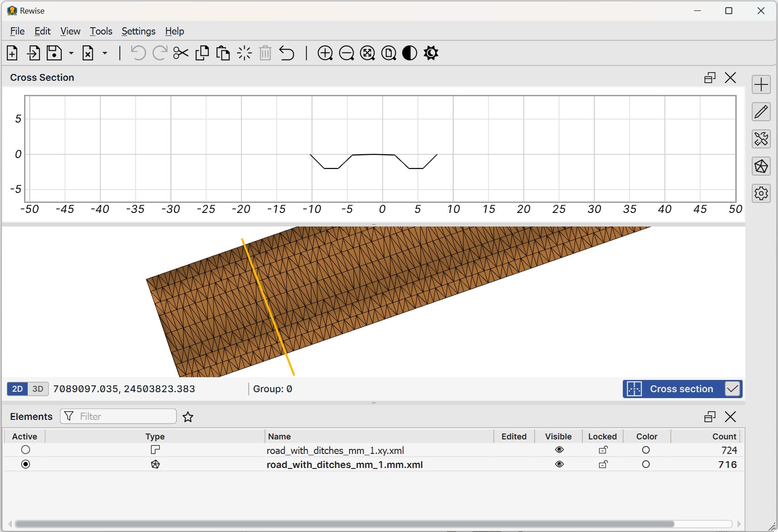Click the triangulated mesh tool icon in the sidebar
This screenshot has height=532, width=778.
(x=761, y=166)
